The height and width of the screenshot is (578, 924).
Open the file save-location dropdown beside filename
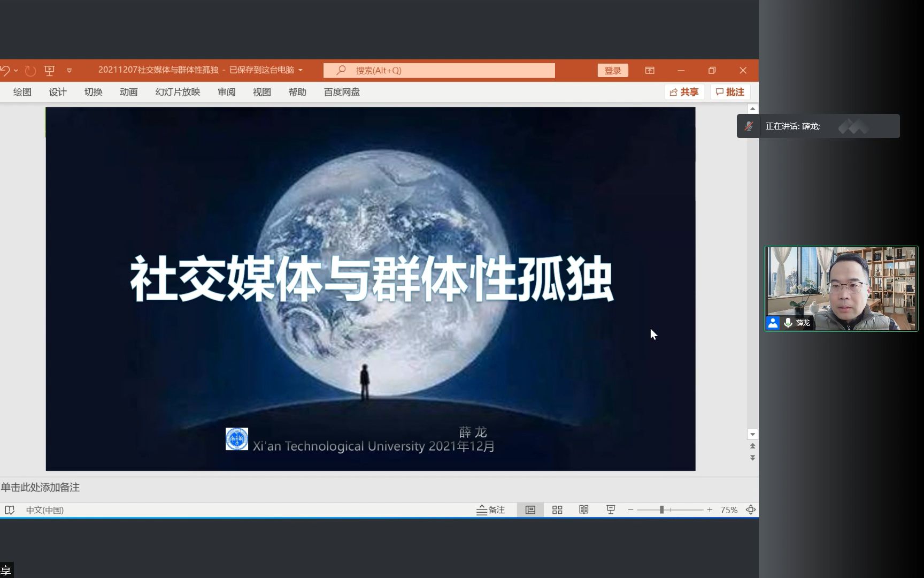click(x=301, y=70)
